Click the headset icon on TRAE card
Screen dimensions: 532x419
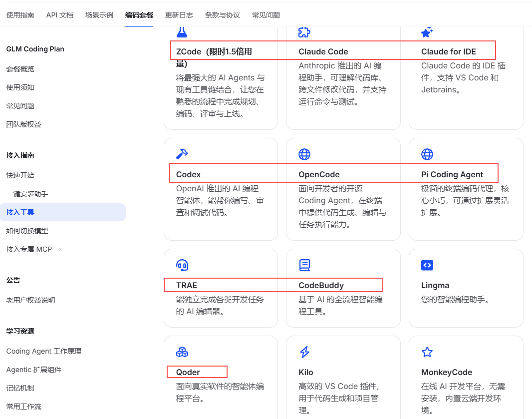[x=182, y=265]
